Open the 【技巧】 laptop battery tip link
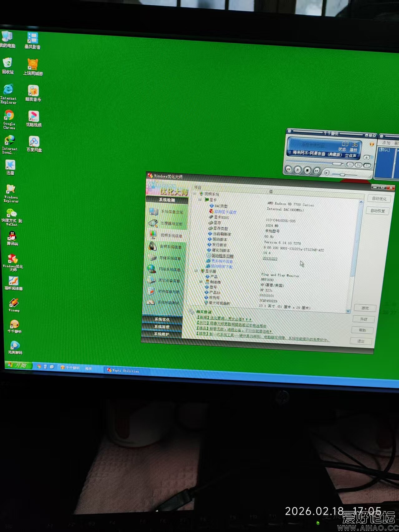This screenshot has width=399, height=532. coord(231,324)
